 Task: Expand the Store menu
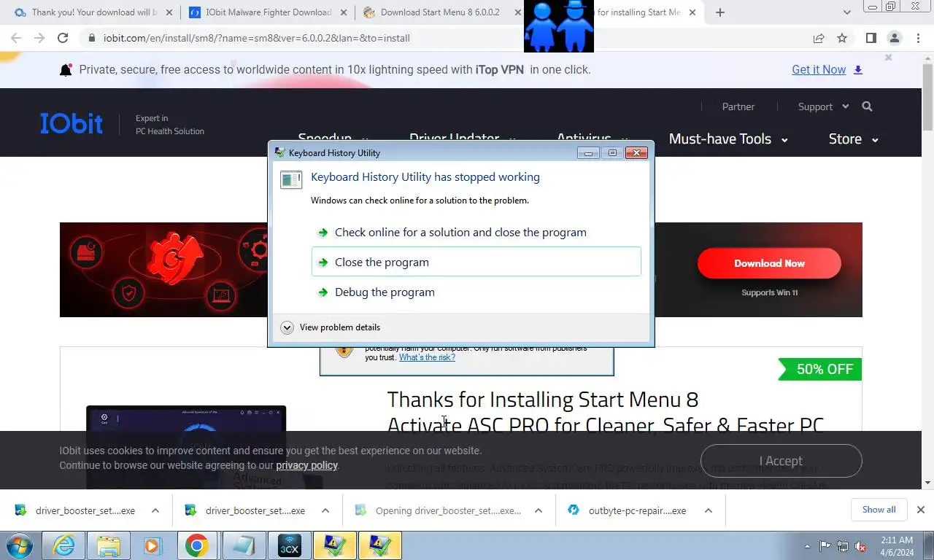tap(853, 139)
